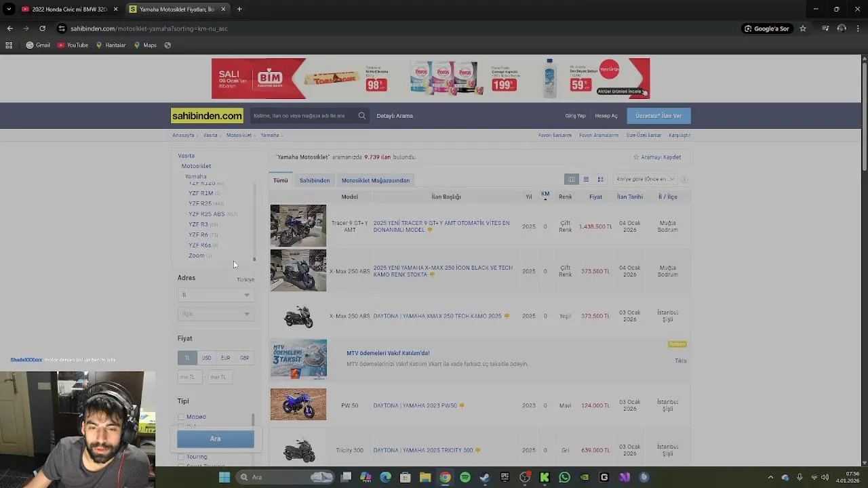The height and width of the screenshot is (488, 868).
Task: Click Aramayı Kaydet link
Action: [x=657, y=157]
